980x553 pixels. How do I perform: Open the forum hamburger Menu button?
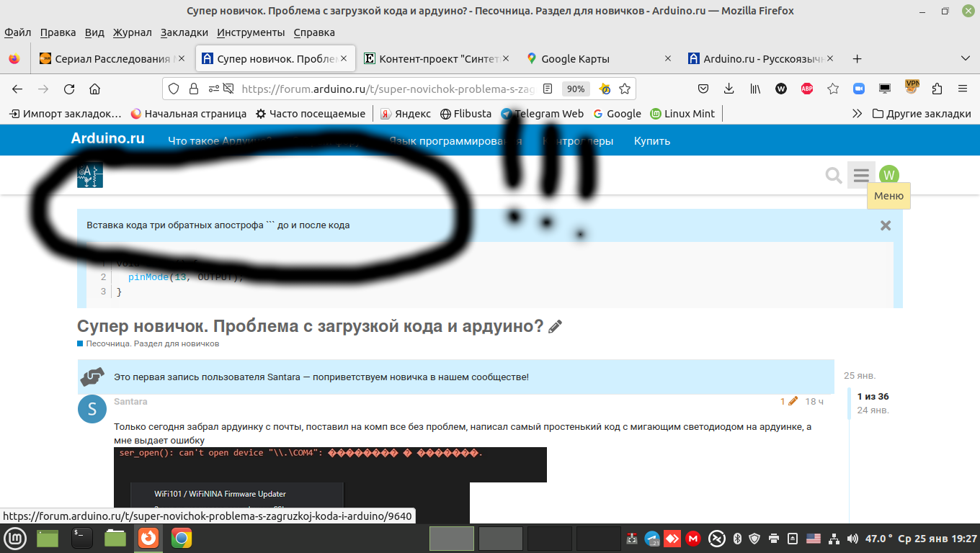click(861, 175)
